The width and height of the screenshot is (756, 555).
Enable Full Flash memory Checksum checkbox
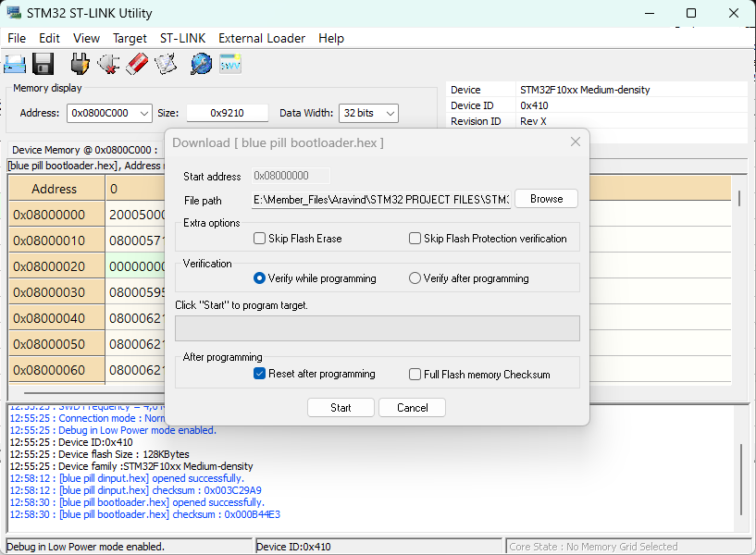(415, 375)
